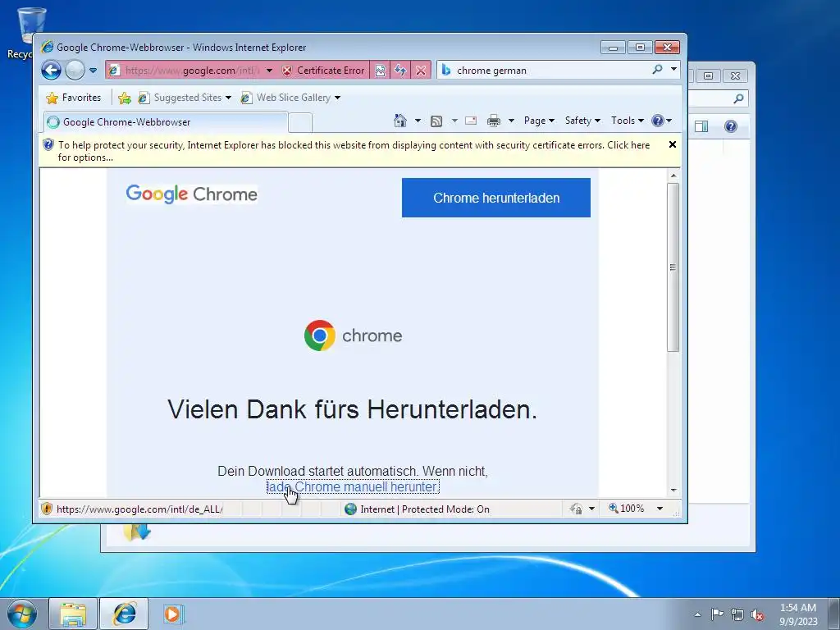Screen dimensions: 840x630
Task: Click the Recycle Bin desktop icon
Action: click(25, 33)
